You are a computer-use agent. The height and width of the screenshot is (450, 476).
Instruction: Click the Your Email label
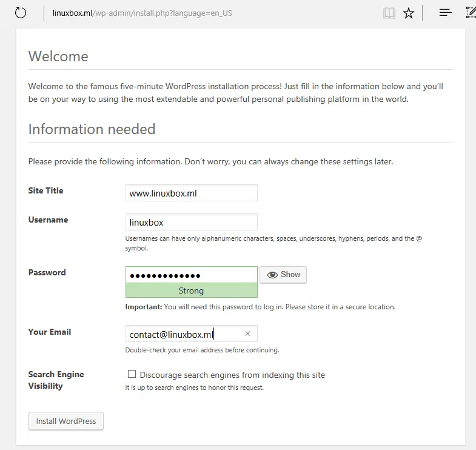pos(50,332)
